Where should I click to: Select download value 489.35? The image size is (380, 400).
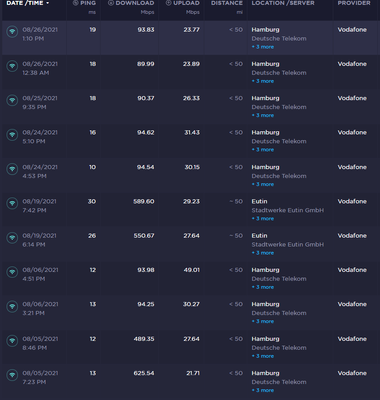coord(144,339)
